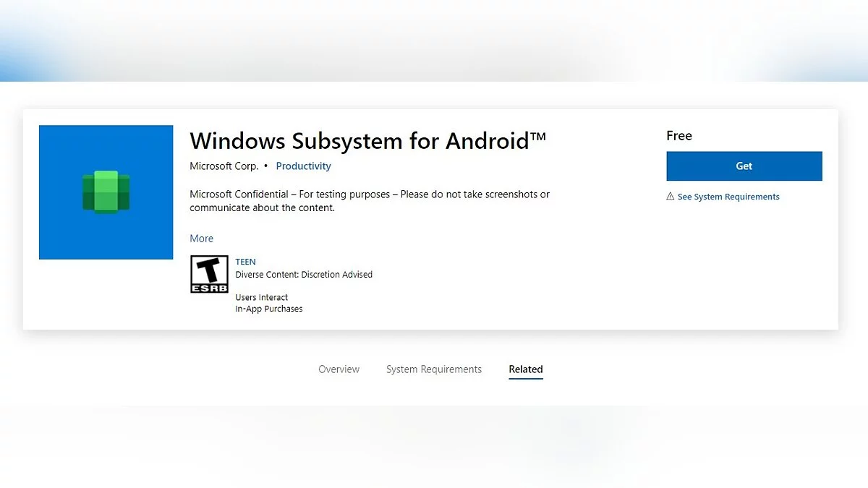Select the Related tab
The height and width of the screenshot is (488, 868).
coord(526,369)
